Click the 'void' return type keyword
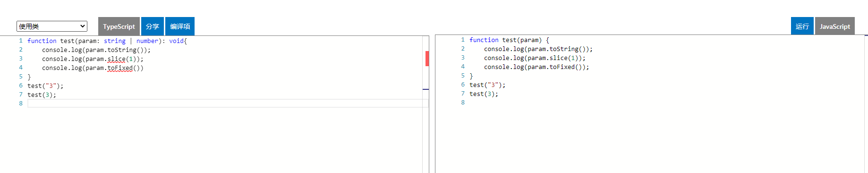The image size is (868, 173). (x=176, y=41)
